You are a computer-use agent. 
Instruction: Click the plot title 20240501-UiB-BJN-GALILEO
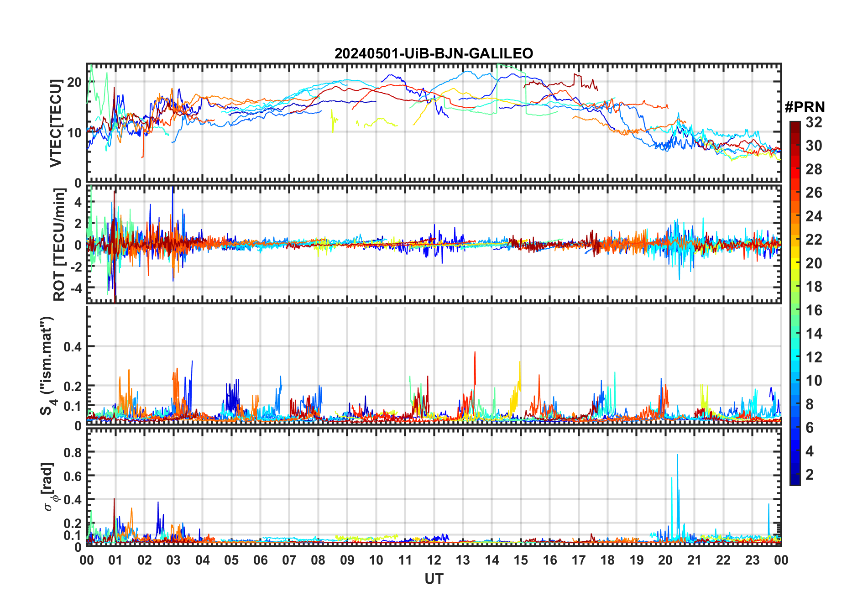[434, 54]
